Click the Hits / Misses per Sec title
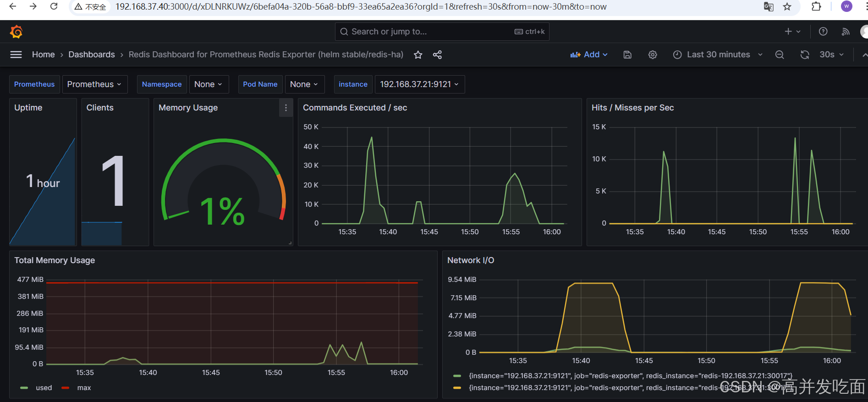Screen dimensions: 868x402 (x=632, y=108)
